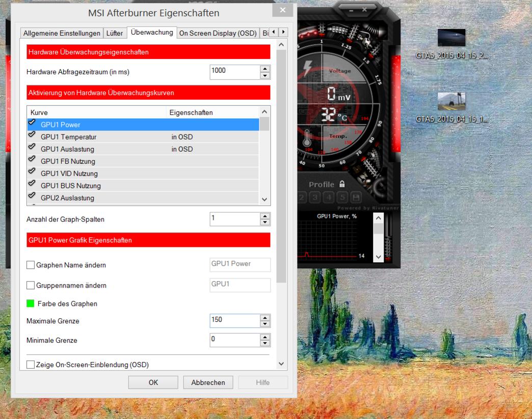Toggle the GPU1 FB Nutzung checkmark

click(x=32, y=159)
